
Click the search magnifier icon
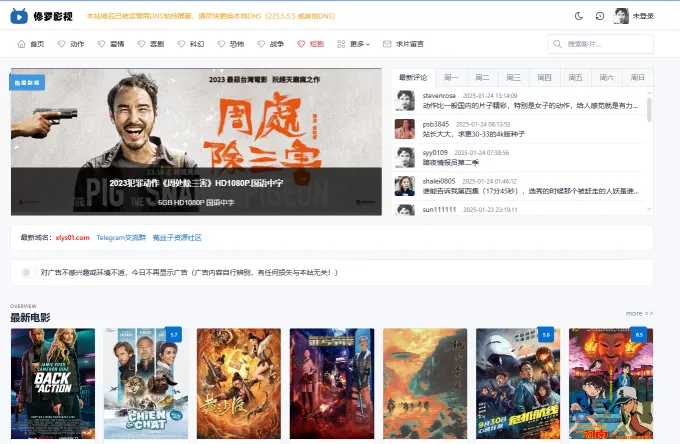point(558,44)
